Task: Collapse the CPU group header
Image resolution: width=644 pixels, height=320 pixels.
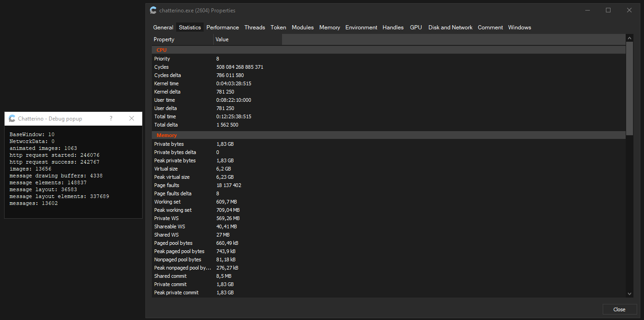Action: tap(389, 50)
